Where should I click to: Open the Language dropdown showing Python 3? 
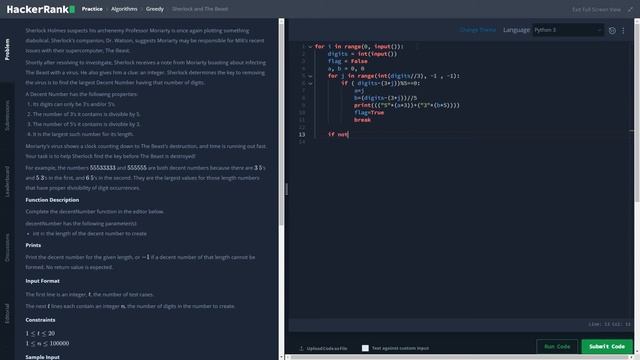(568, 30)
